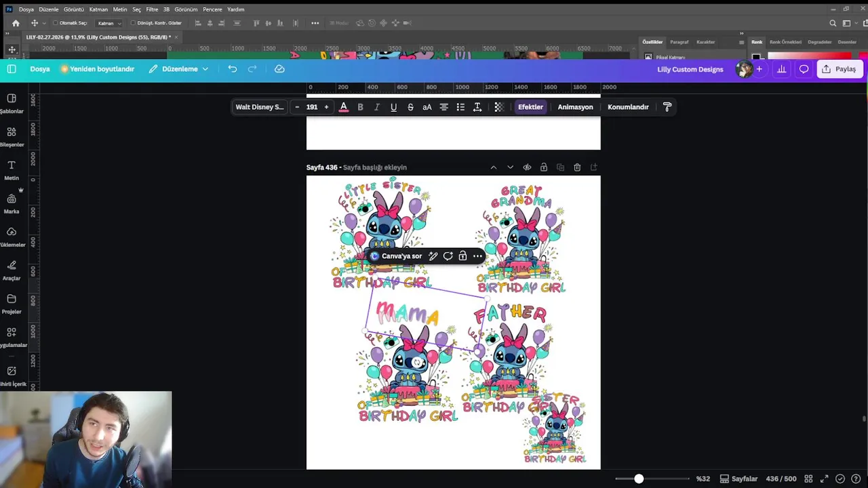This screenshot has height=488, width=868.
Task: Move page 436 up with chevron
Action: click(494, 167)
